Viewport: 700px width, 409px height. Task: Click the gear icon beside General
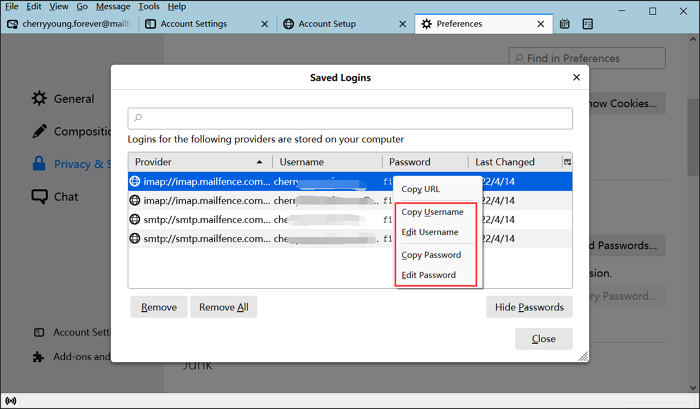(39, 99)
